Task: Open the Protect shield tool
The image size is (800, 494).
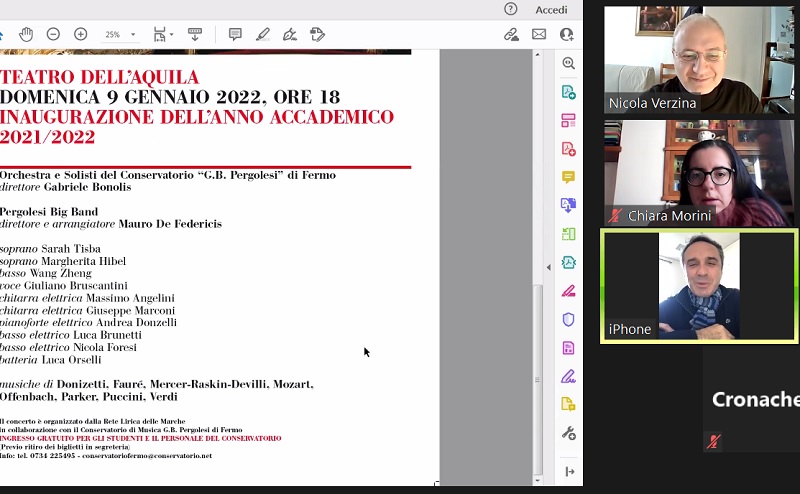Action: 568,319
